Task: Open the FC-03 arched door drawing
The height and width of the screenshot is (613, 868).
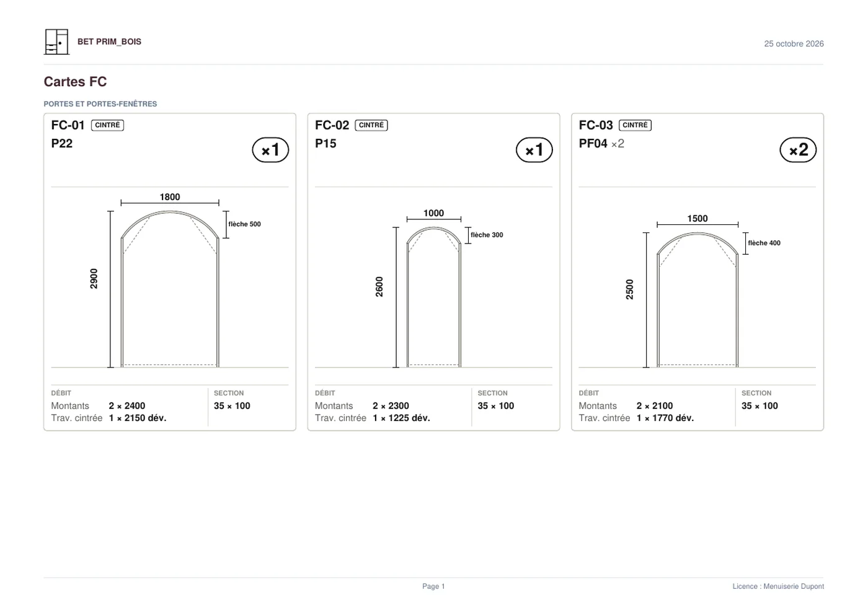Action: click(x=697, y=300)
